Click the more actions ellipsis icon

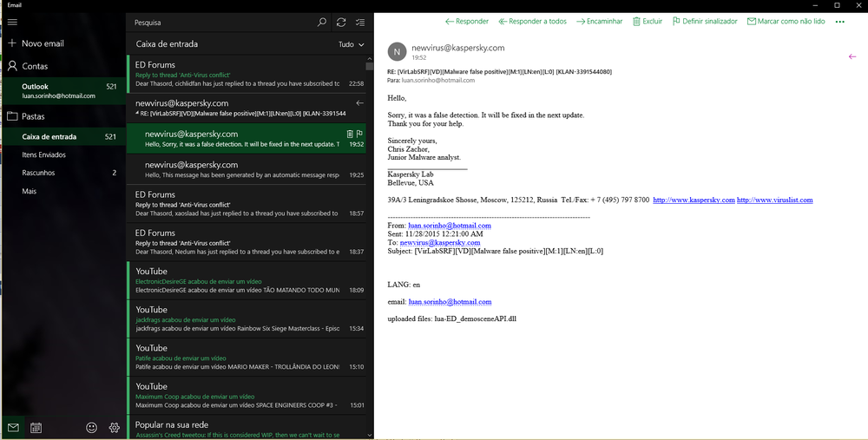pos(839,22)
